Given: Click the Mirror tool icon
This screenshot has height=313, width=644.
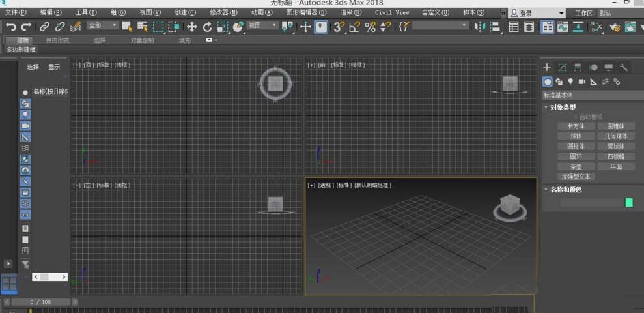Looking at the screenshot, I should point(480,27).
